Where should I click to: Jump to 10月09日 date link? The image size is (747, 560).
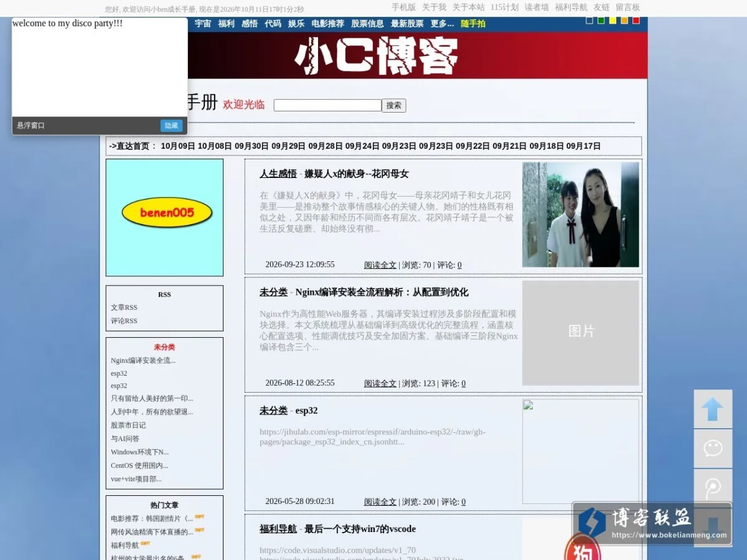coord(178,146)
